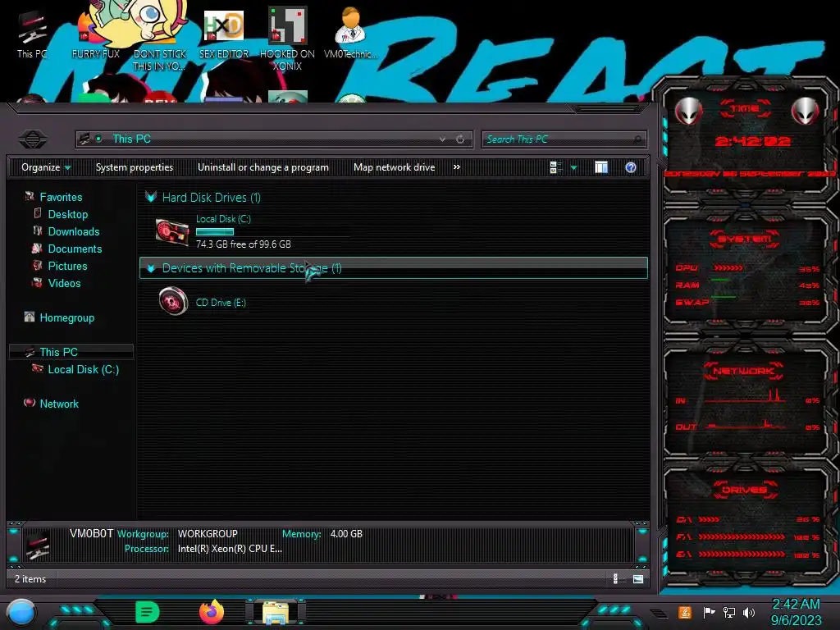Select Pictures in navigation pane
Screen dimensions: 840x630
coord(67,266)
